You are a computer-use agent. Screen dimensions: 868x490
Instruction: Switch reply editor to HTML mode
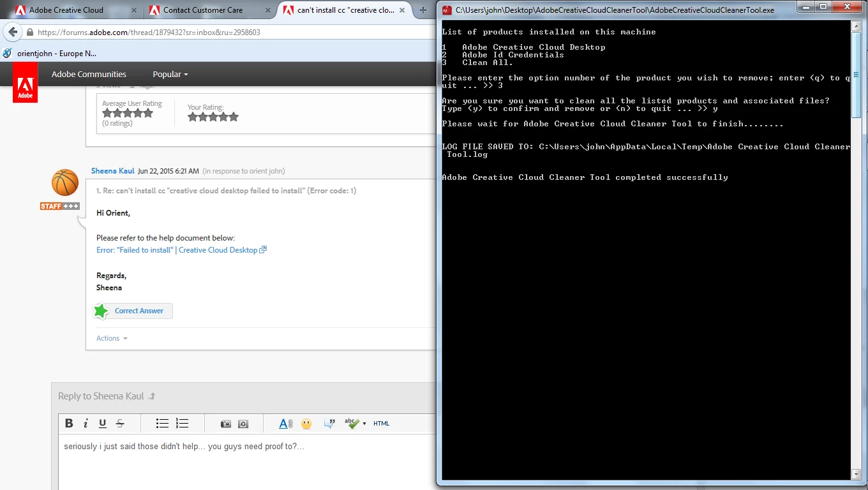point(382,424)
